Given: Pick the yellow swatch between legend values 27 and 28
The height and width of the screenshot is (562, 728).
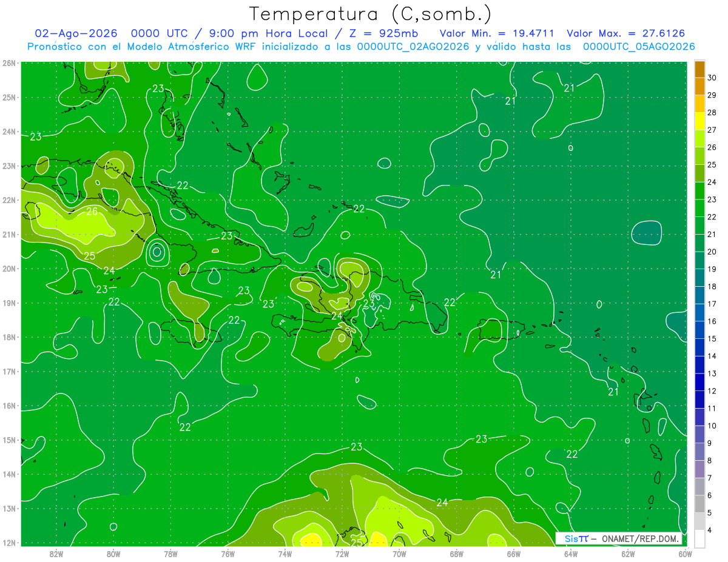Looking at the screenshot, I should [x=699, y=121].
